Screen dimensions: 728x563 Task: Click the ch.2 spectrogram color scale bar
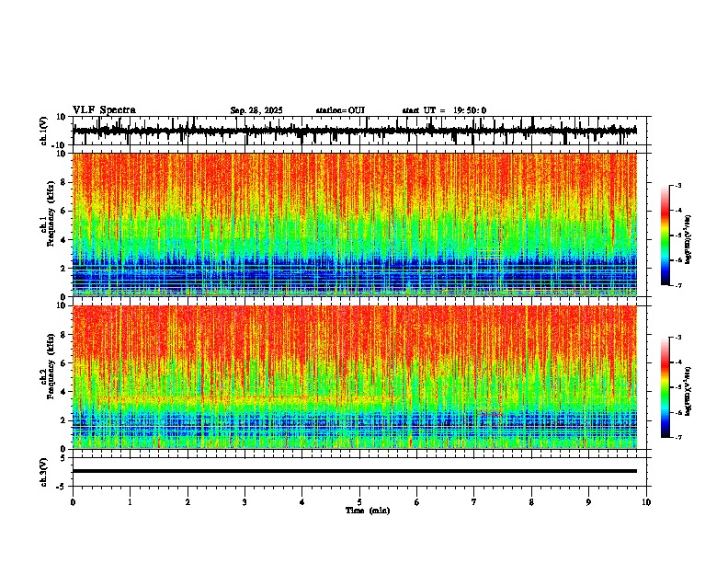[x=665, y=387]
